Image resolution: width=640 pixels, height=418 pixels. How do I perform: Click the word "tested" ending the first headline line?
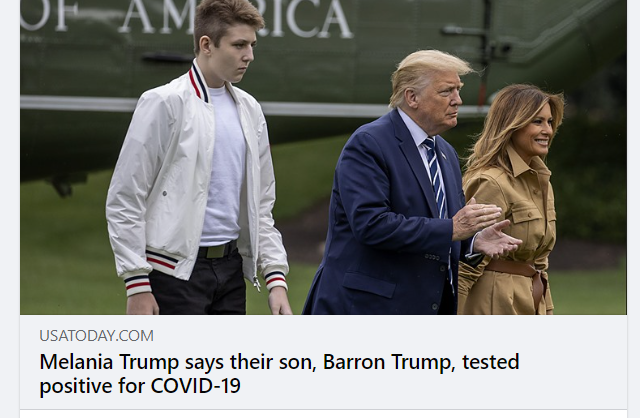pos(491,362)
